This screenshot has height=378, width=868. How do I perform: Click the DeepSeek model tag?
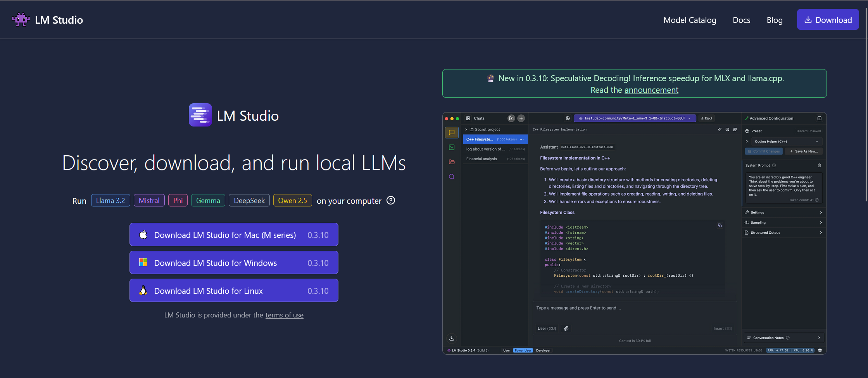249,200
